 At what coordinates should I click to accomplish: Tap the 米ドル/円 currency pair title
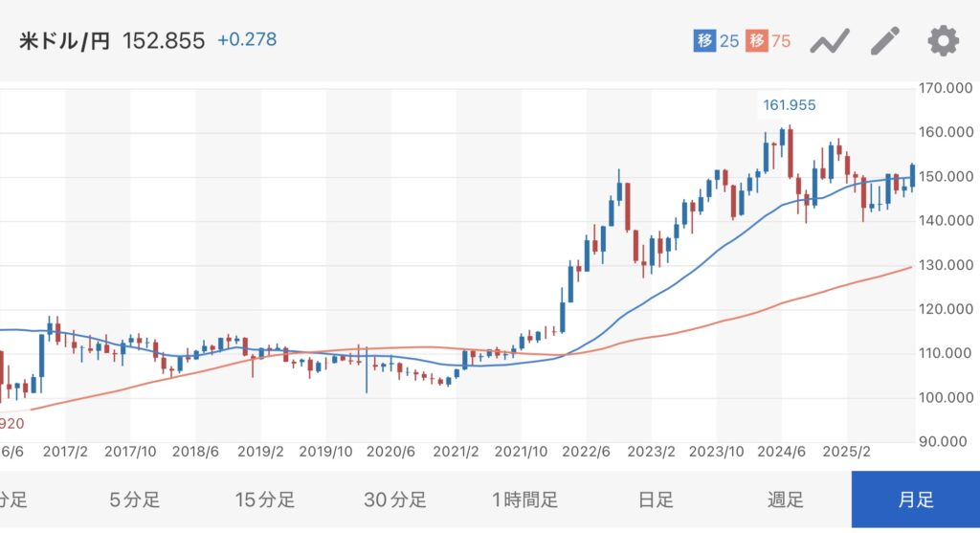(63, 42)
